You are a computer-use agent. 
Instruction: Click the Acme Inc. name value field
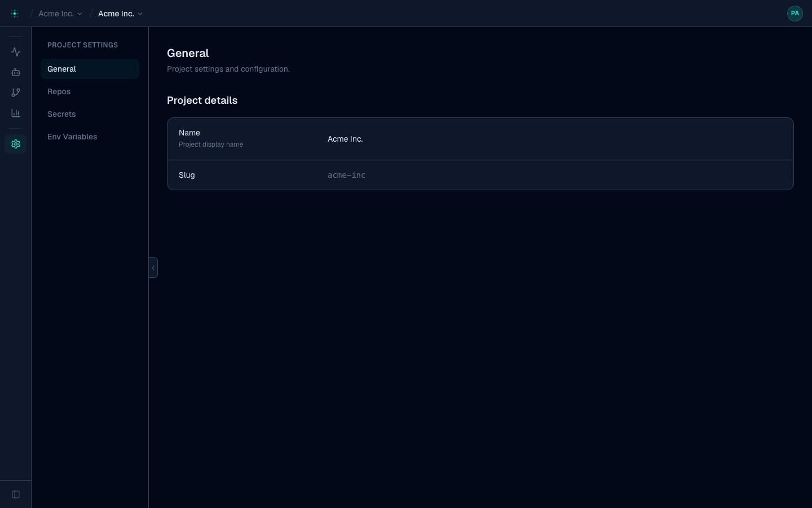(345, 139)
